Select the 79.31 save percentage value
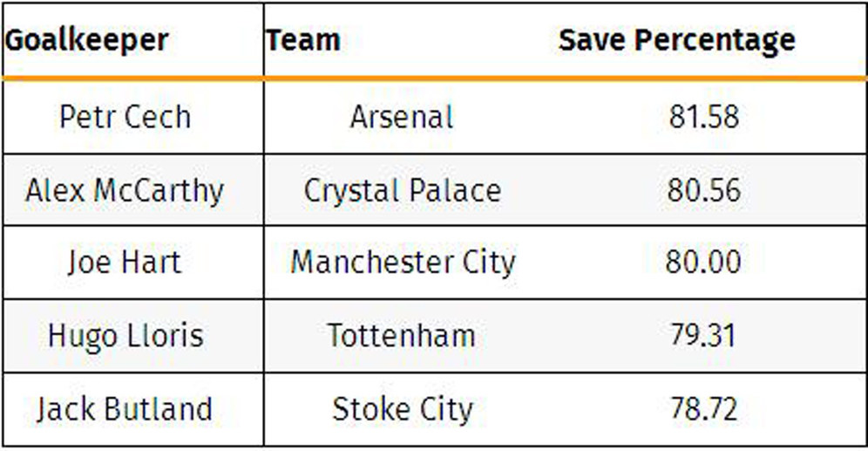The width and height of the screenshot is (868, 451). pos(703,335)
